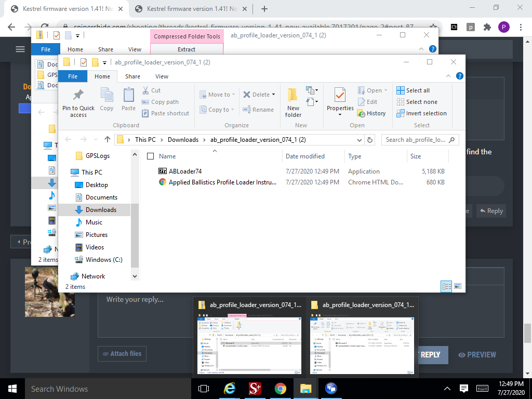
Task: Go up one folder level
Action: (108, 139)
